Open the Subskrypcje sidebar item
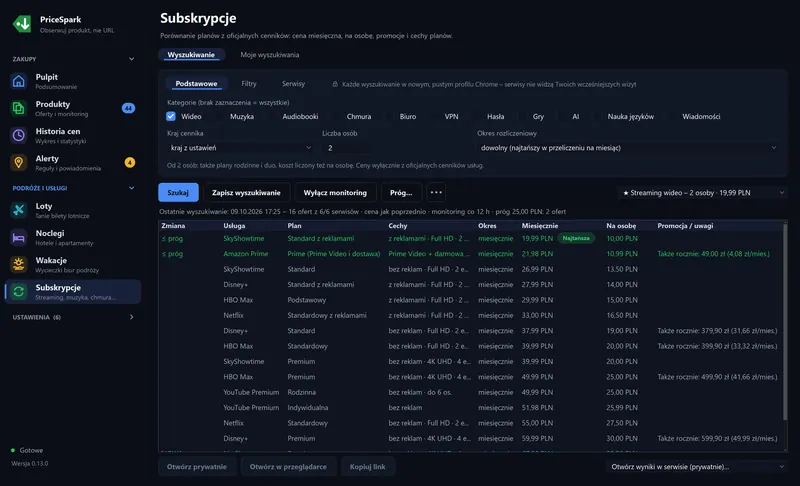Image resolution: width=800 pixels, height=486 pixels. (73, 291)
